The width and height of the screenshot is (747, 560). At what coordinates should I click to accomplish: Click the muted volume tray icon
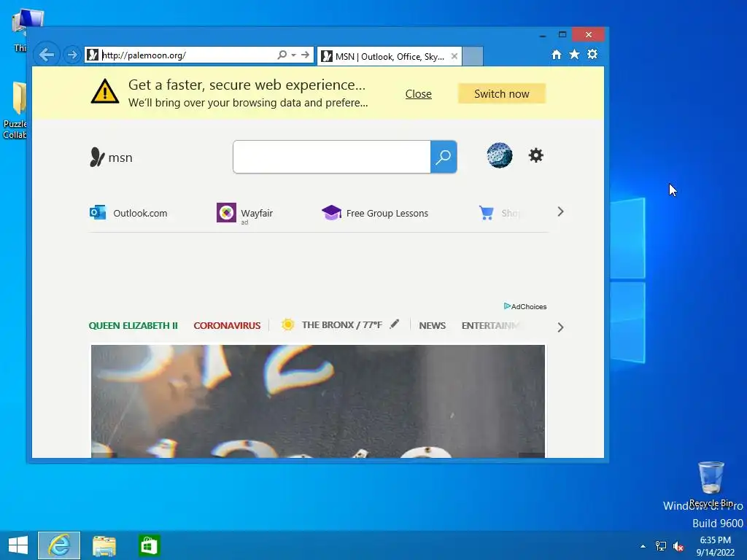[678, 546]
